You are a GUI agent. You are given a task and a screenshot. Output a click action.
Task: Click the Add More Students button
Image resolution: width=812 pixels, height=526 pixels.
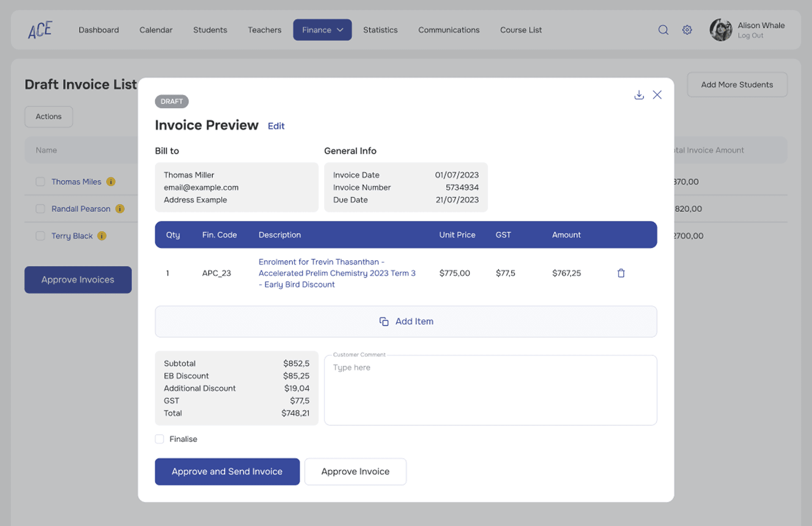[x=737, y=85]
